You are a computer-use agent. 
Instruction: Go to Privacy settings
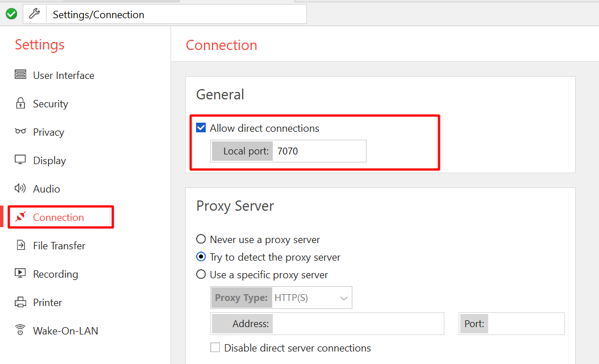click(x=48, y=132)
